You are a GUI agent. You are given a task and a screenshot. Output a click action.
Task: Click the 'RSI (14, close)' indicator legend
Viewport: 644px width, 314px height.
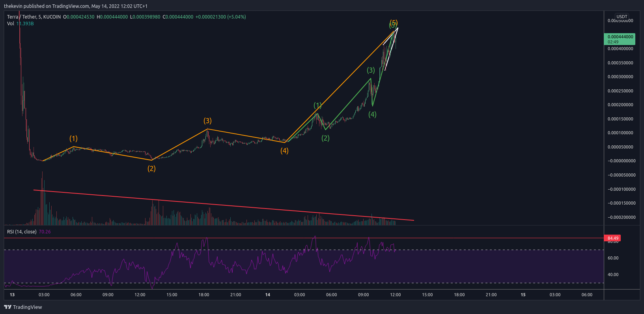[22, 232]
